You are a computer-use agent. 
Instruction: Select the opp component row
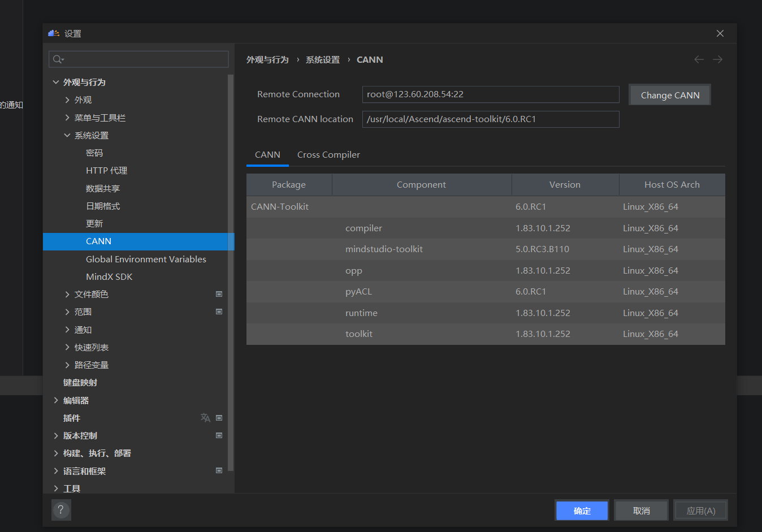pos(486,270)
